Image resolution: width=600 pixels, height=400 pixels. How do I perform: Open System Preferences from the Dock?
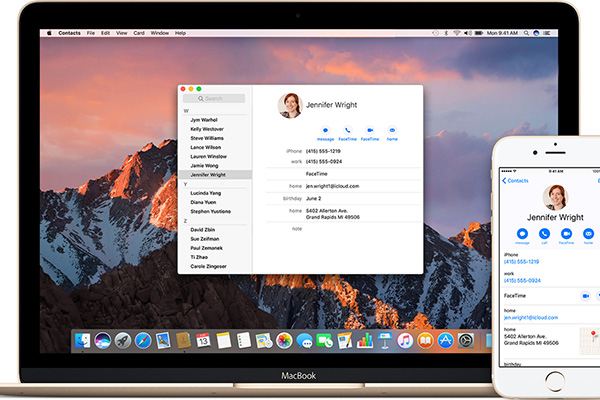(x=466, y=341)
